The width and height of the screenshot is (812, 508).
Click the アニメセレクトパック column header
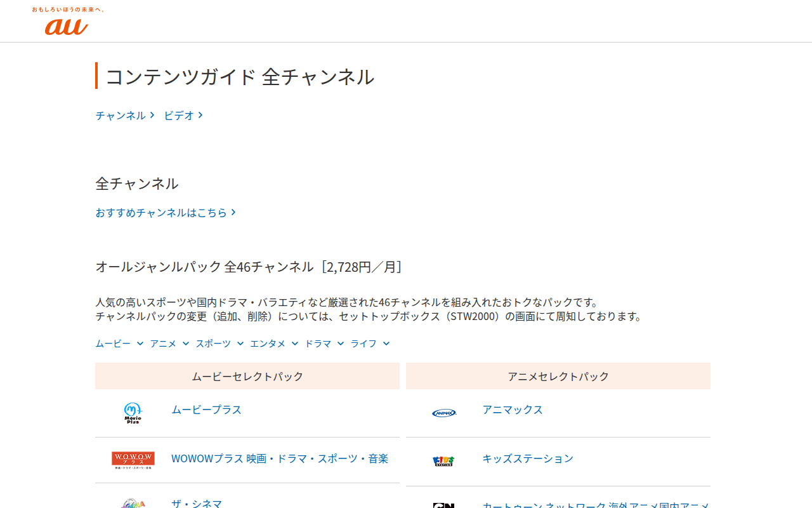click(558, 376)
